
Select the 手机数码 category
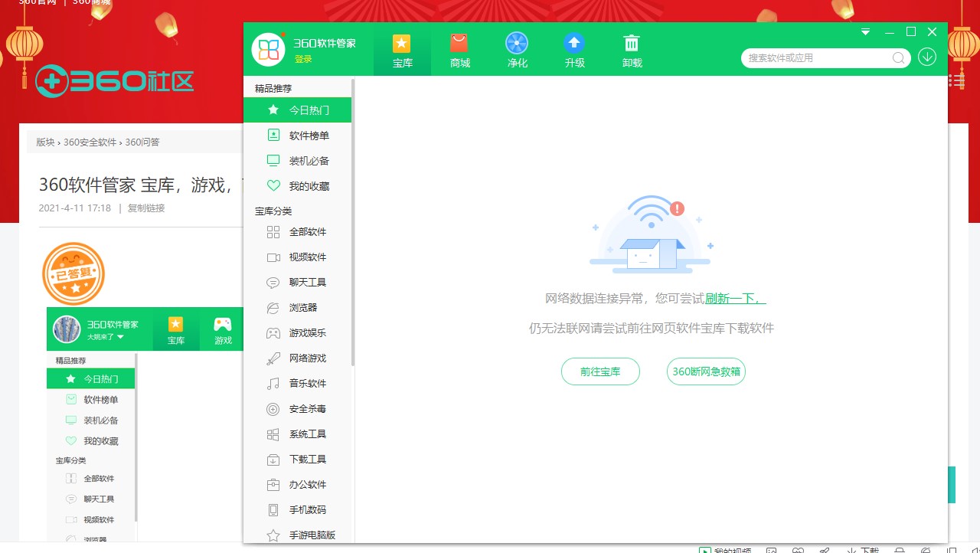(x=297, y=509)
